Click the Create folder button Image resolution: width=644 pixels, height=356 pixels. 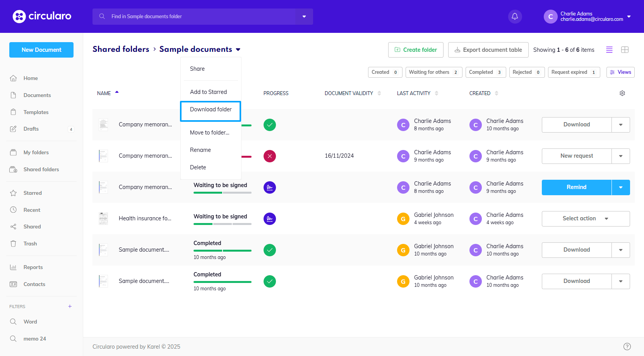[416, 50]
